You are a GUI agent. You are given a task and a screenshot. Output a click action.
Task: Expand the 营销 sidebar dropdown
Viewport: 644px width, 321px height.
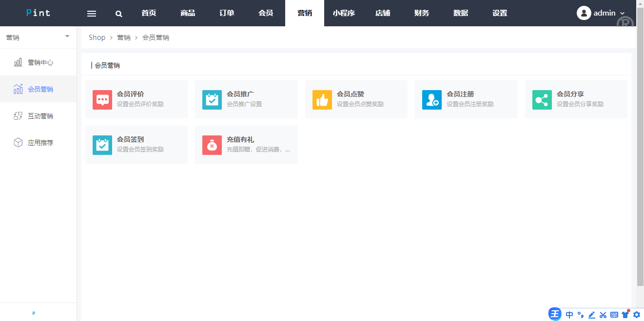(x=67, y=37)
